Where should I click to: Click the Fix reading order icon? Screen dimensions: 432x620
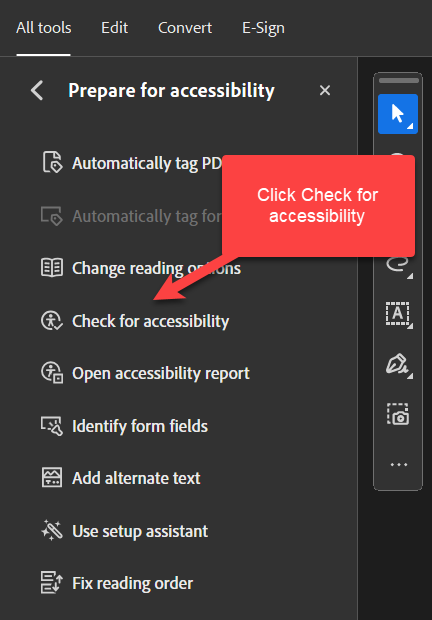tap(52, 582)
